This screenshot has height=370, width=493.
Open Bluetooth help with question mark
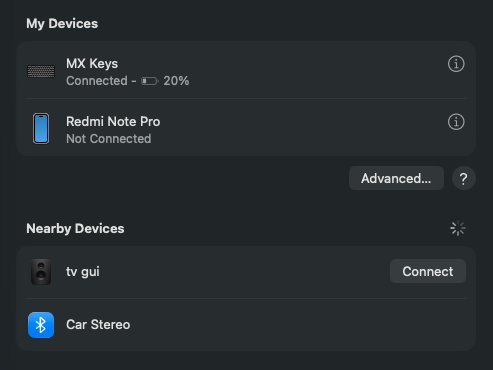tap(464, 178)
